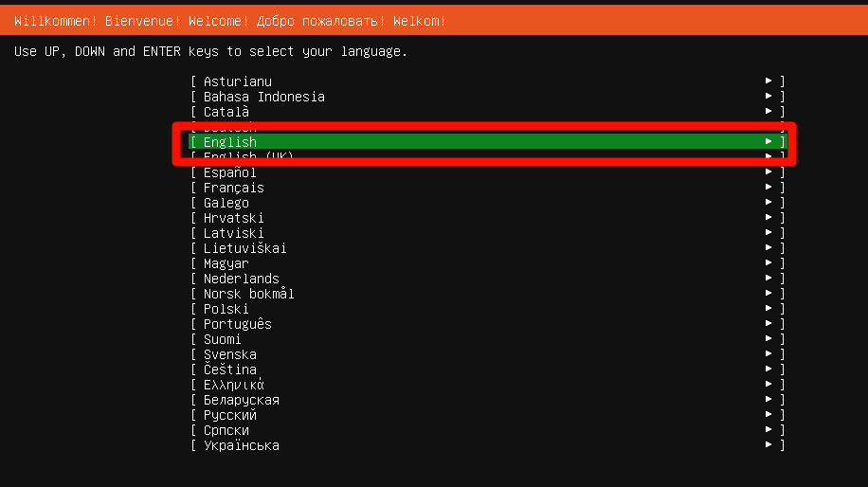868x487 pixels.
Task: Select Українська at the list bottom
Action: click(x=241, y=445)
